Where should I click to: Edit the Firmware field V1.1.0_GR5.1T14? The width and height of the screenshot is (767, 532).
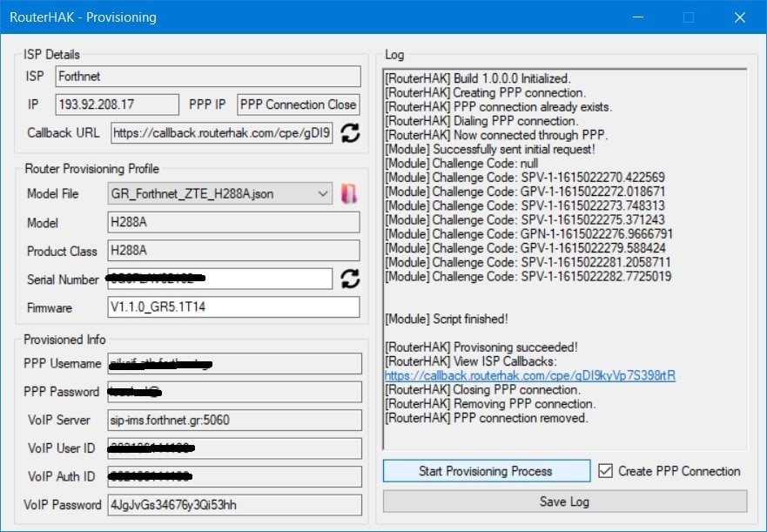click(233, 306)
